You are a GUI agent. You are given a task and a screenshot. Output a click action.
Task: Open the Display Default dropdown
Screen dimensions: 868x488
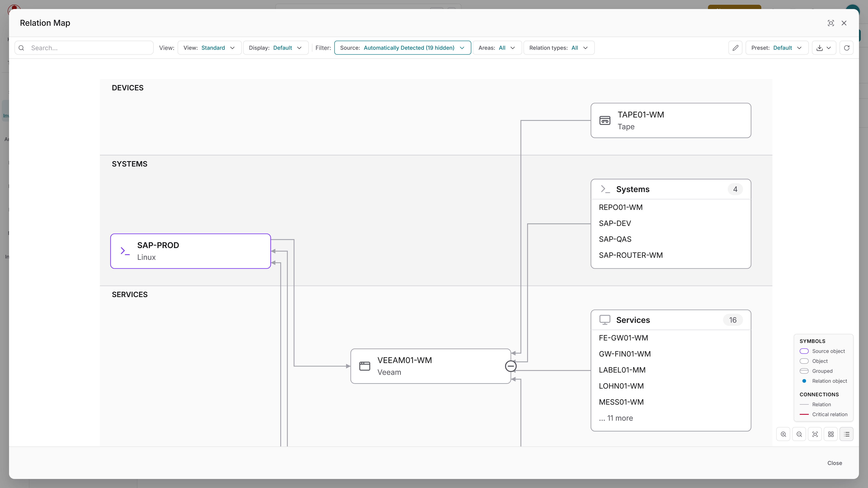pyautogui.click(x=276, y=48)
